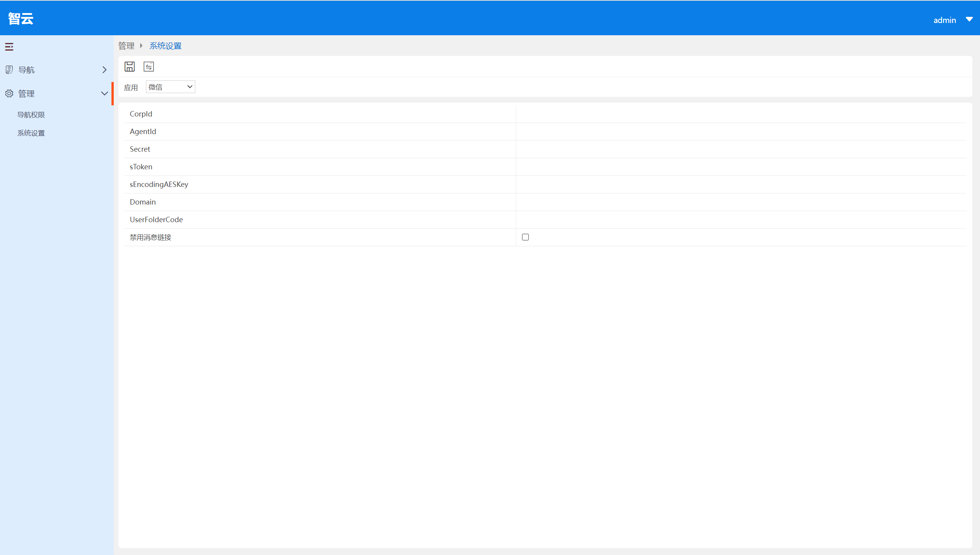Click the export/reset icon in toolbar
Screen dimensions: 980x555
[x=149, y=67]
